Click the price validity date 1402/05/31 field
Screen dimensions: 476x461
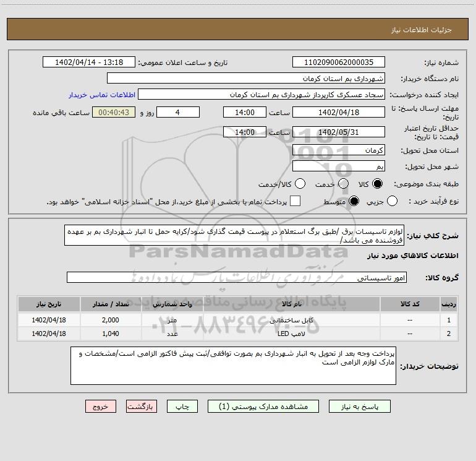click(x=339, y=132)
